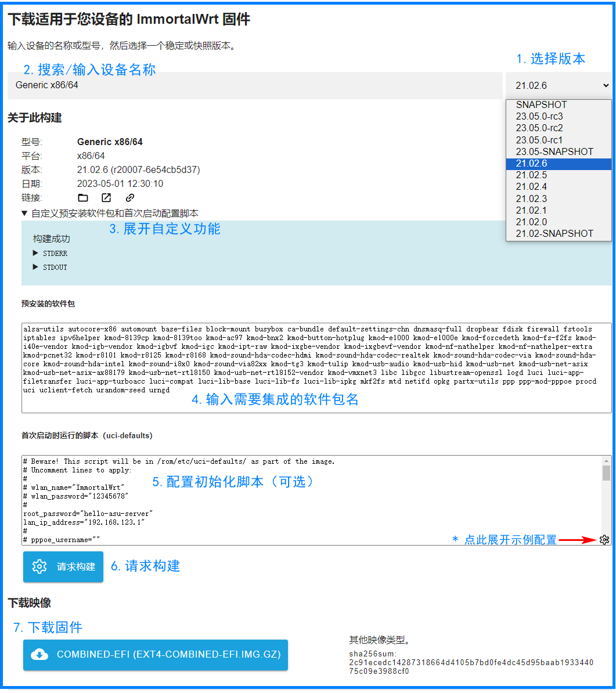The image size is (616, 693).
Task: Choose version 21.02.1
Action: (559, 210)
